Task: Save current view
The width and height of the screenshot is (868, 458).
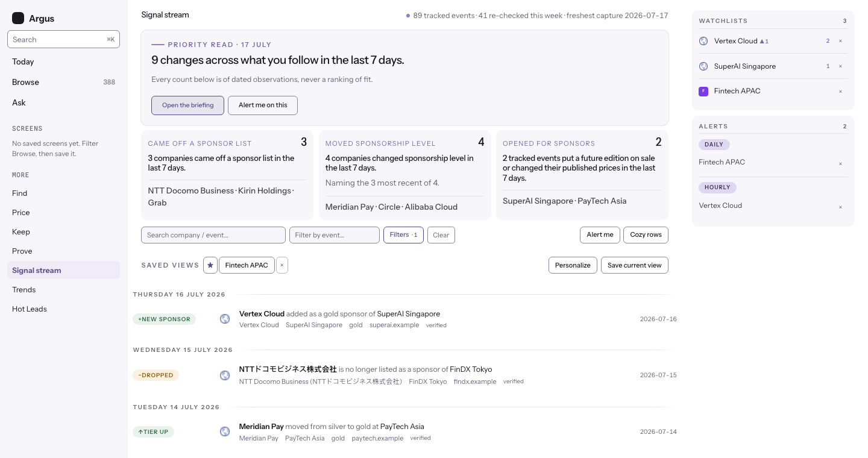Action: coord(635,265)
